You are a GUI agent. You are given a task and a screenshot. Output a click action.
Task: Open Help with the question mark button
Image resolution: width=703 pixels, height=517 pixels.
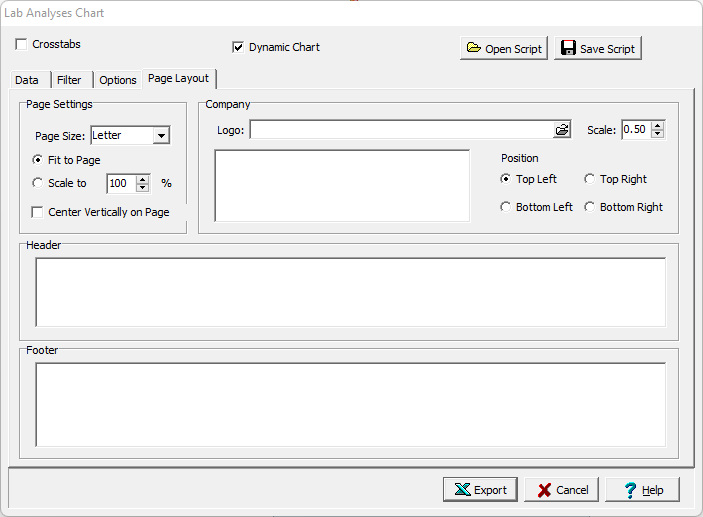[642, 490]
